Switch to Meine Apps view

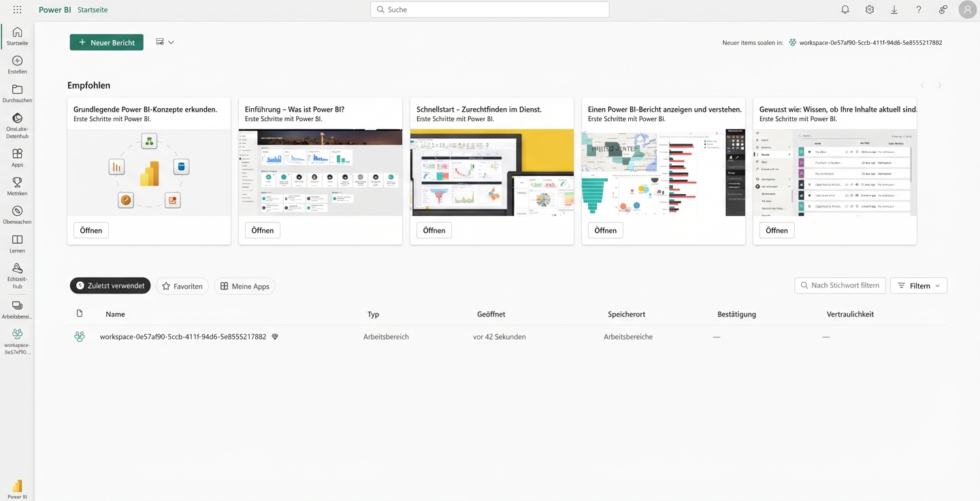coord(244,286)
